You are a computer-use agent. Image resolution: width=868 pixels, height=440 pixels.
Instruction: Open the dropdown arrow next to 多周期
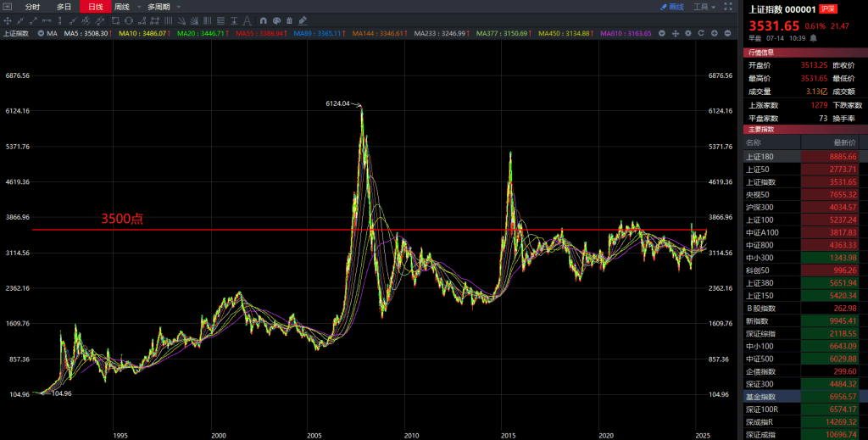[178, 7]
